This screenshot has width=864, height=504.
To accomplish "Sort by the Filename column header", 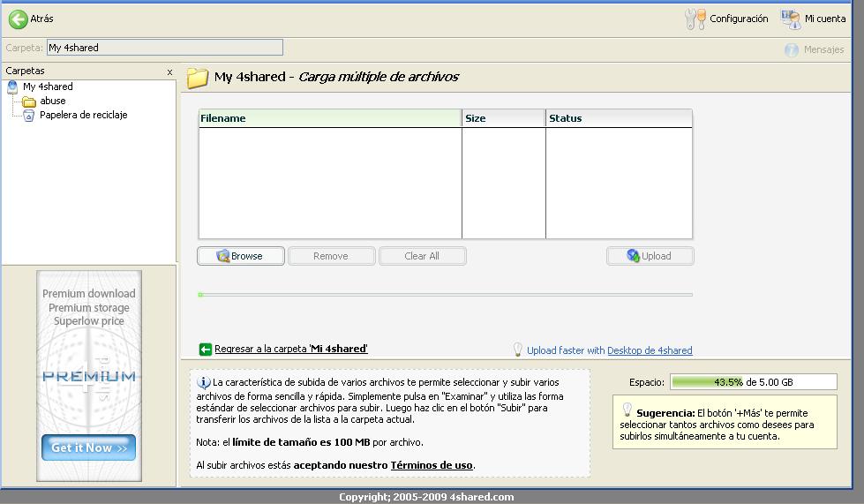I will click(x=330, y=118).
